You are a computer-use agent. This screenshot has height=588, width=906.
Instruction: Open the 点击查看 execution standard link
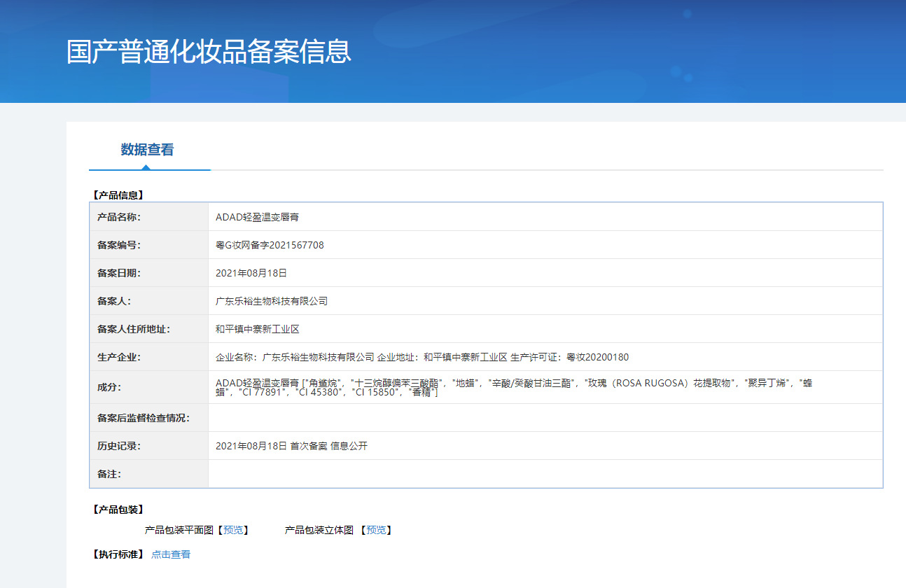tap(171, 554)
